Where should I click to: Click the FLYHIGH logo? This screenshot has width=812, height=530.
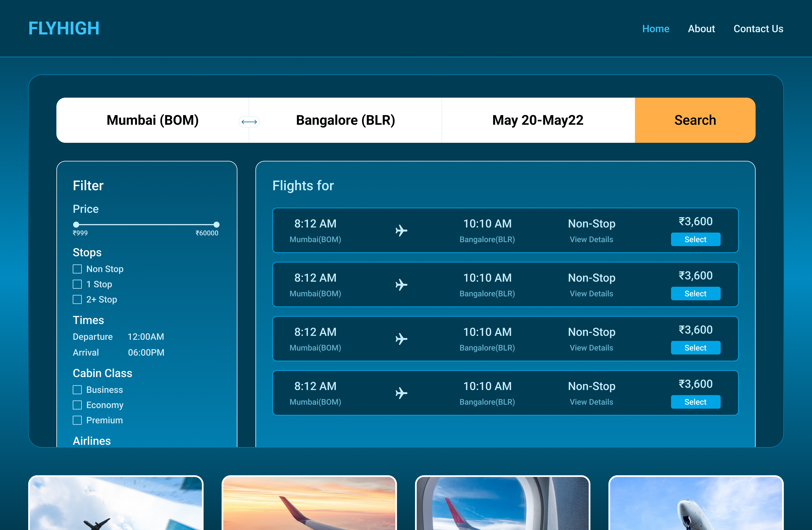click(x=64, y=28)
